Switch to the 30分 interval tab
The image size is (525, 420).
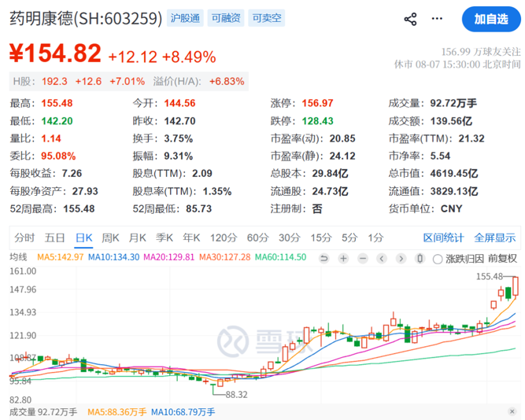click(x=290, y=238)
